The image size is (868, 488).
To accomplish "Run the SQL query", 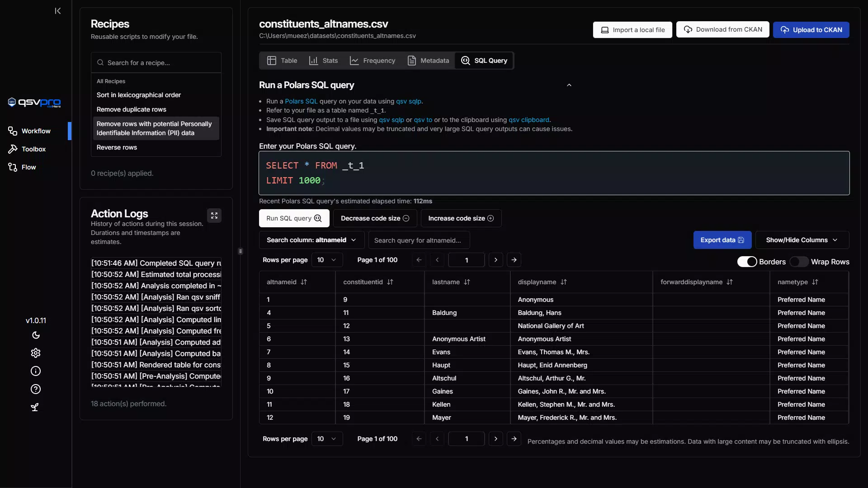I will coord(294,218).
